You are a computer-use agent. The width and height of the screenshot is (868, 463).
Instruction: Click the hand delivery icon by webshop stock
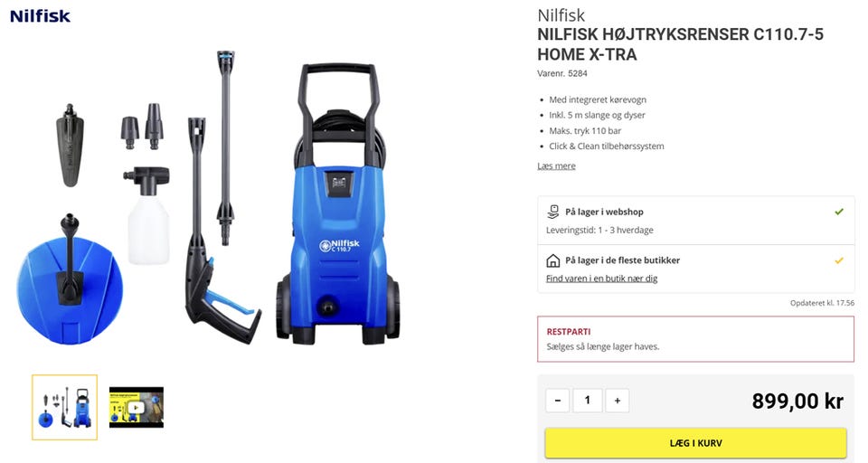552,212
